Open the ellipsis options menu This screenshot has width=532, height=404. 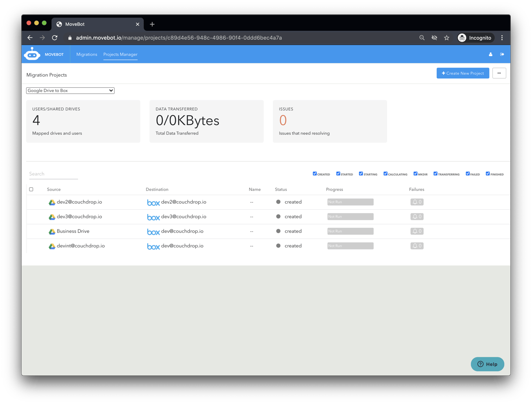[499, 73]
